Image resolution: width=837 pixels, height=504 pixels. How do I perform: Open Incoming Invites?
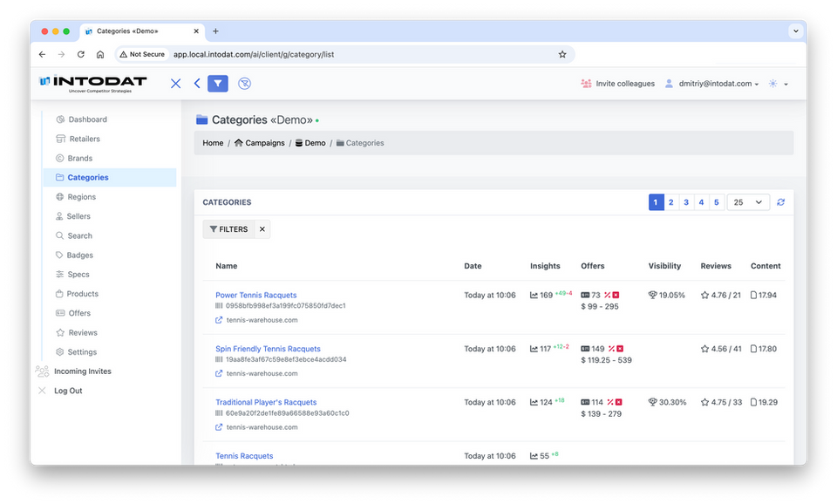[73, 371]
